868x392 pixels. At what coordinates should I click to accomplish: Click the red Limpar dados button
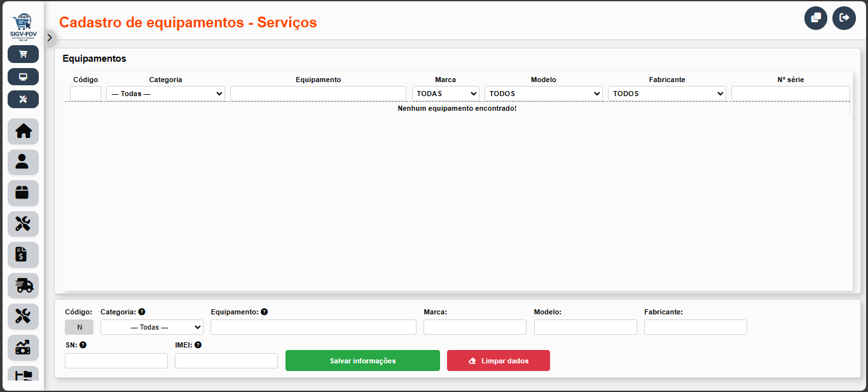[498, 361]
